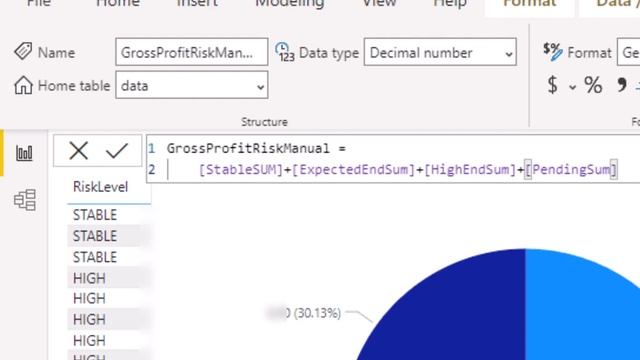The width and height of the screenshot is (640, 360).
Task: Click GrossProfitRiskManual on formula line 1
Action: [x=248, y=148]
